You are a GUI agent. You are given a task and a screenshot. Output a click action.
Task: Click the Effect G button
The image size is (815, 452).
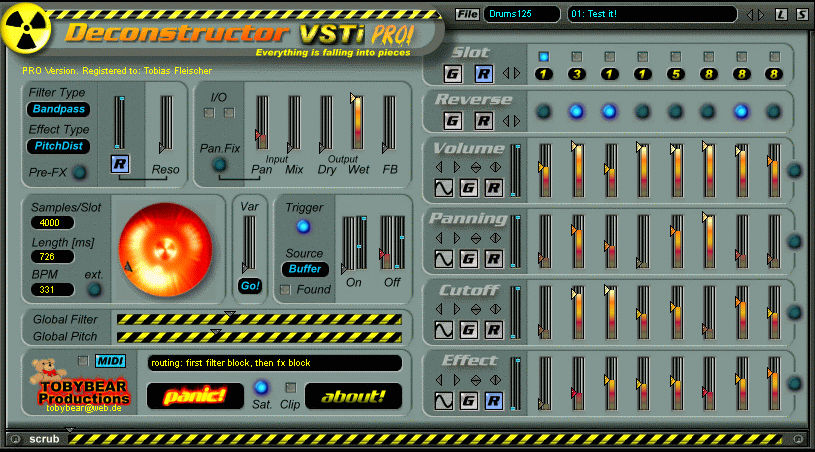coord(468,401)
